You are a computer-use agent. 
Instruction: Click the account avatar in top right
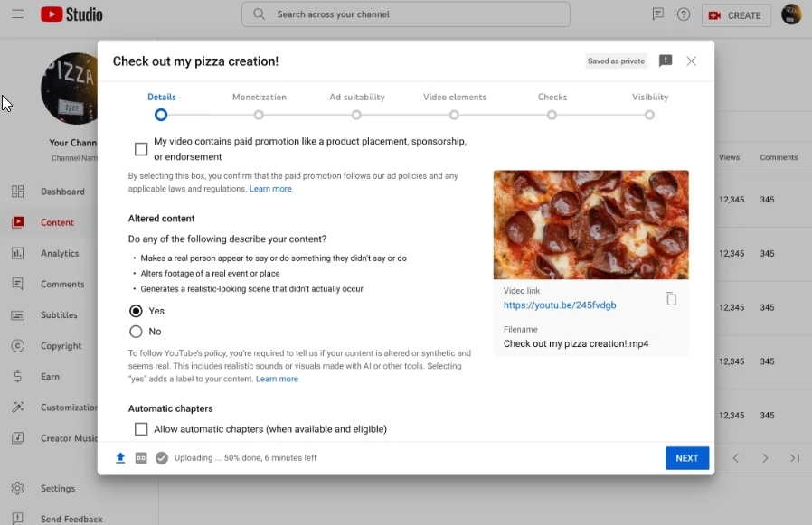[x=791, y=14]
